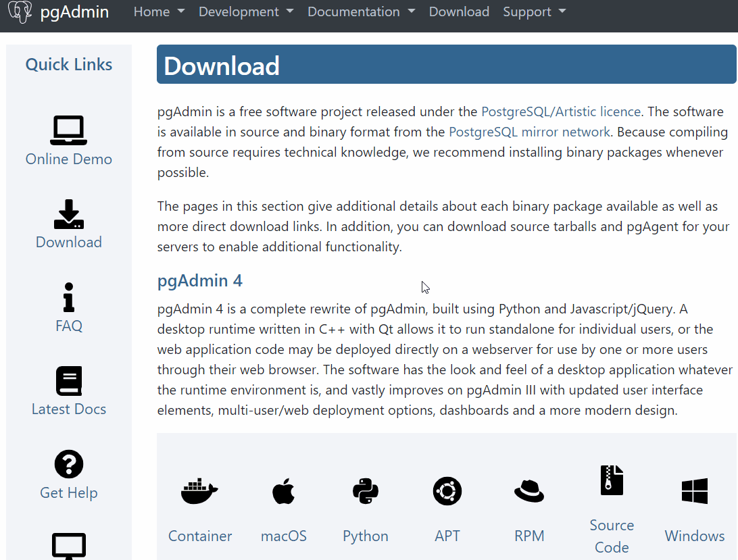Open the RPM download link label
The image size is (738, 560).
529,536
